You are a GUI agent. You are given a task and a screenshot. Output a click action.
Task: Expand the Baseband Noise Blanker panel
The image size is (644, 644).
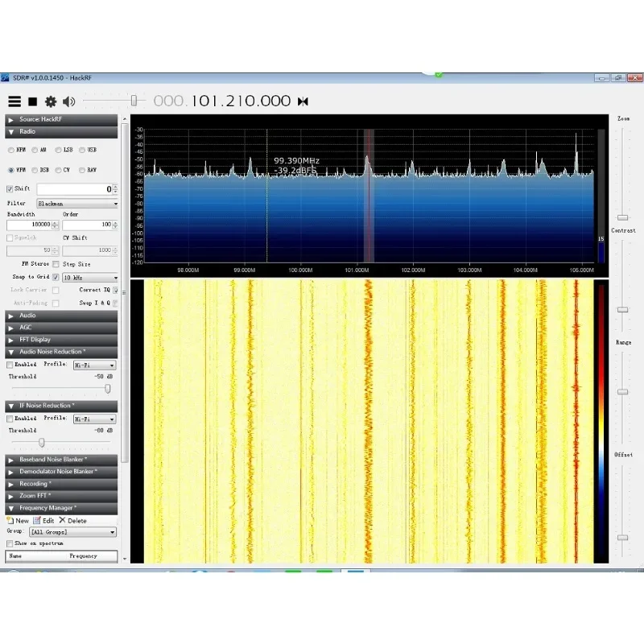[61, 460]
